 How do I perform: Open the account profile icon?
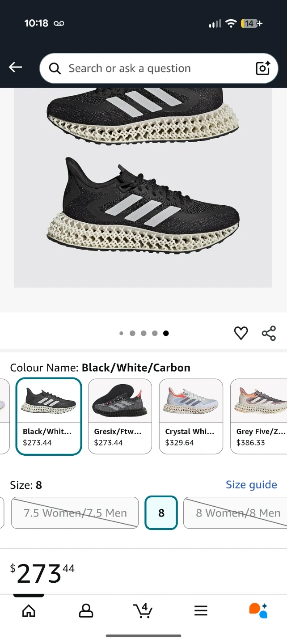click(x=86, y=610)
